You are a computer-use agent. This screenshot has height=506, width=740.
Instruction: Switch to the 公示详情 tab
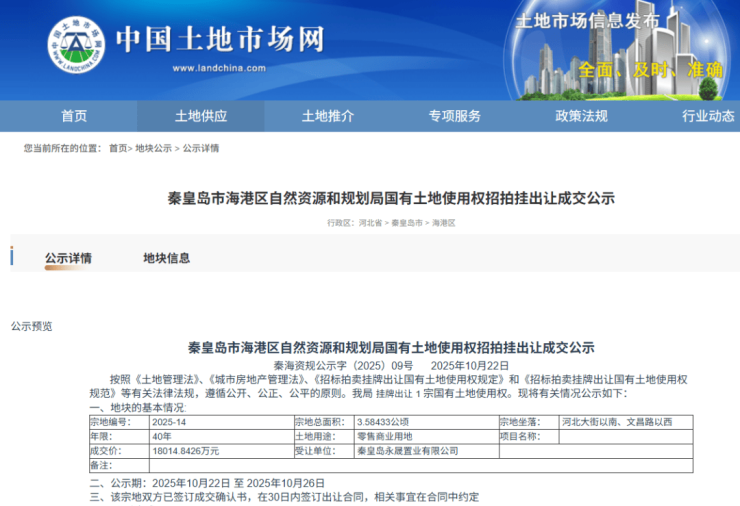pos(68,258)
